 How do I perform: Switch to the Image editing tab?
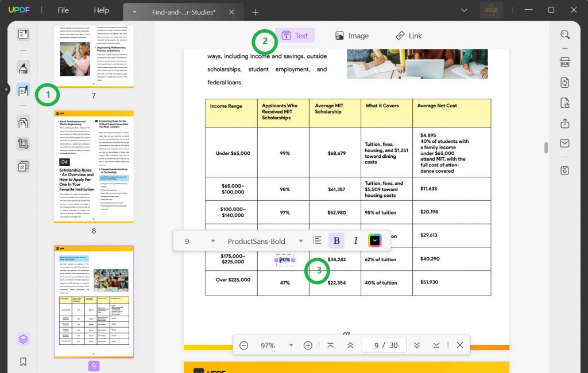(x=352, y=35)
